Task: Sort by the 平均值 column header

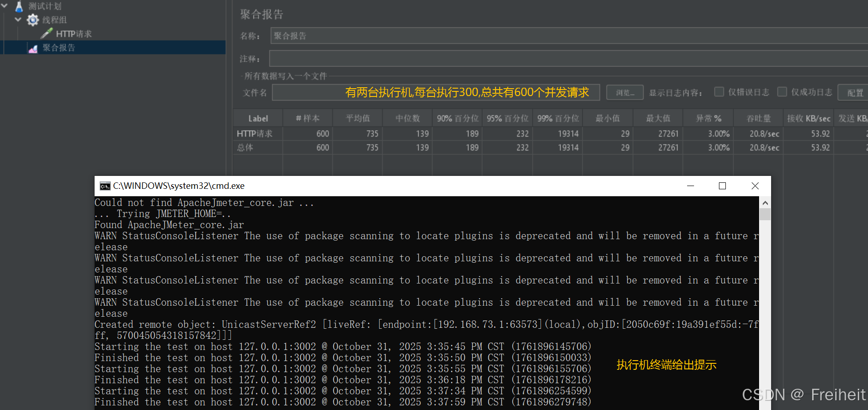Action: pyautogui.click(x=358, y=119)
